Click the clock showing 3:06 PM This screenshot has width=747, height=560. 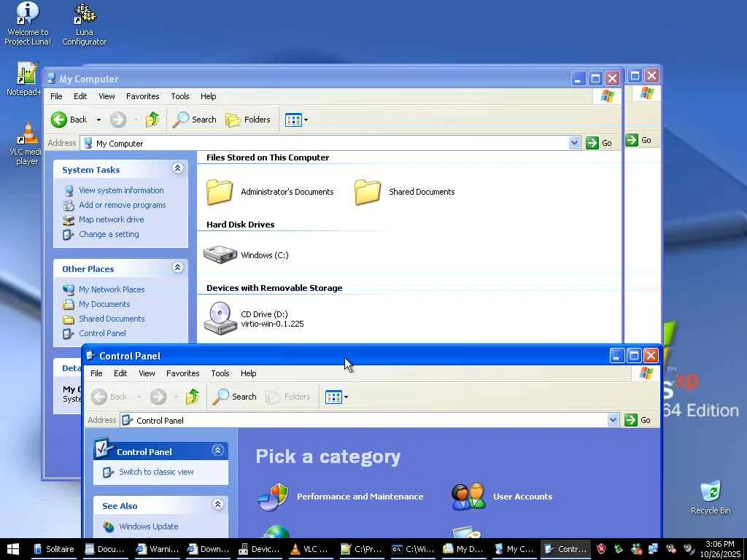coord(720,544)
